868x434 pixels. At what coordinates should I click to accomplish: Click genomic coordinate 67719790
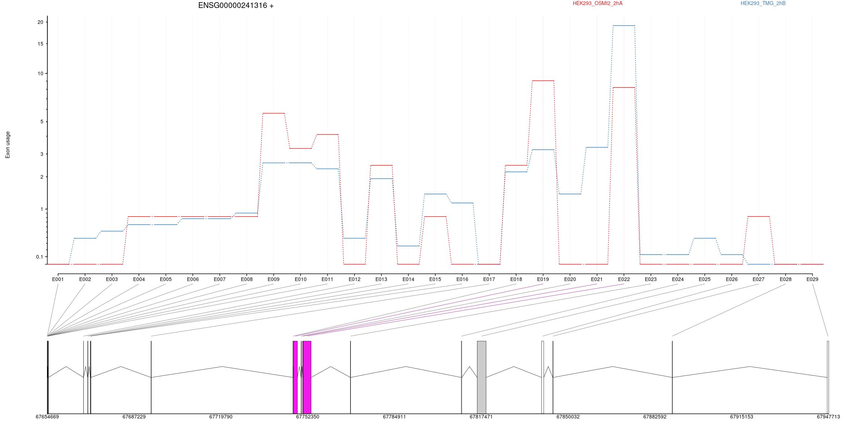221,417
